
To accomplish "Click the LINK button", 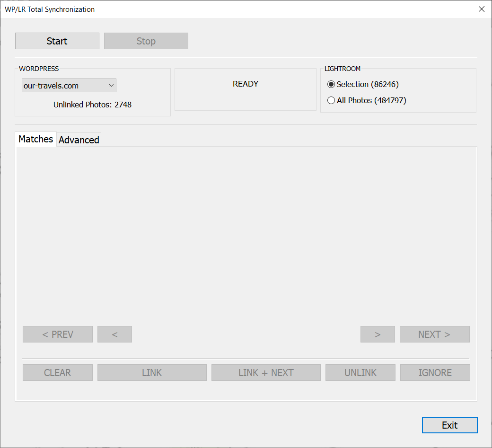I will (x=152, y=373).
